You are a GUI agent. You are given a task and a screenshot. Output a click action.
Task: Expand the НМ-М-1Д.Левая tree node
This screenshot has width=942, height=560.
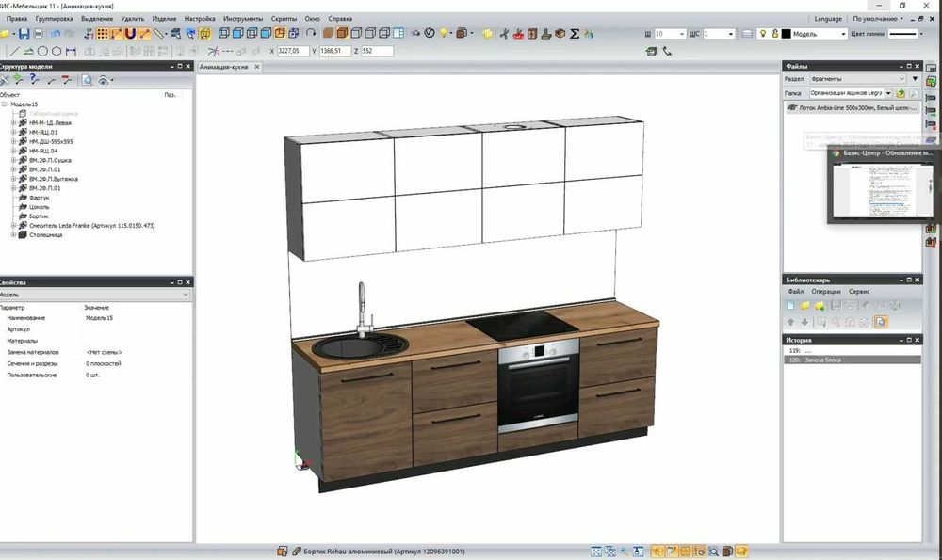14,123
